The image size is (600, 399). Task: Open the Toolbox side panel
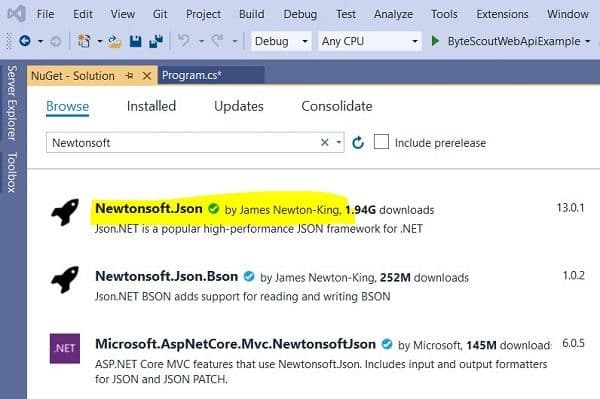(x=12, y=172)
